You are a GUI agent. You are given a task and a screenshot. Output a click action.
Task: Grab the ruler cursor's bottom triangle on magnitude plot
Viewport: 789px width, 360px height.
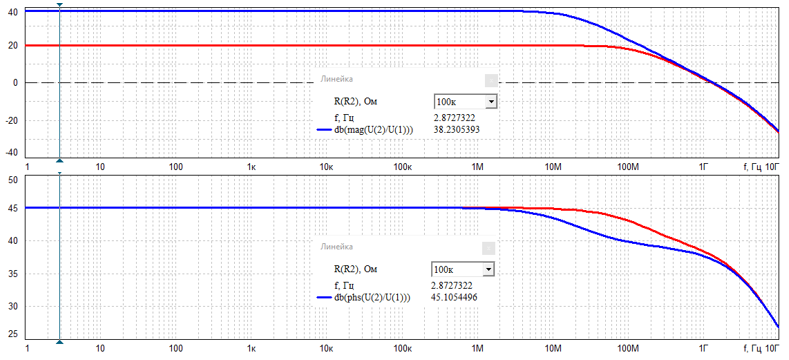tap(60, 160)
